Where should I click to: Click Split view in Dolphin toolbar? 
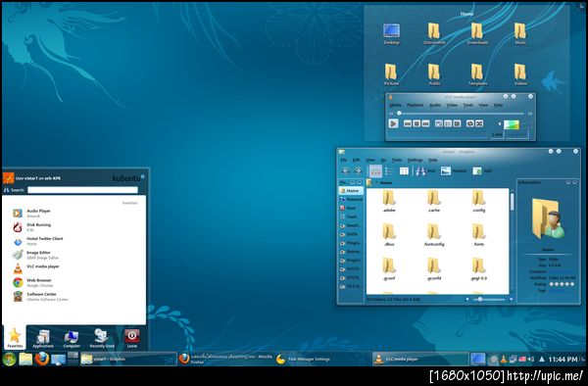pos(482,171)
